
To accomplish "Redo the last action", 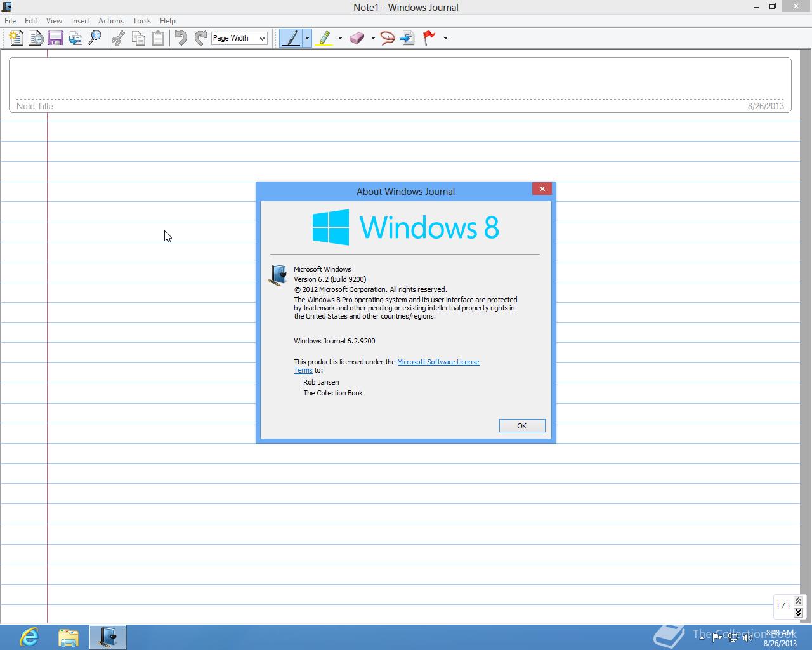I will (x=200, y=38).
